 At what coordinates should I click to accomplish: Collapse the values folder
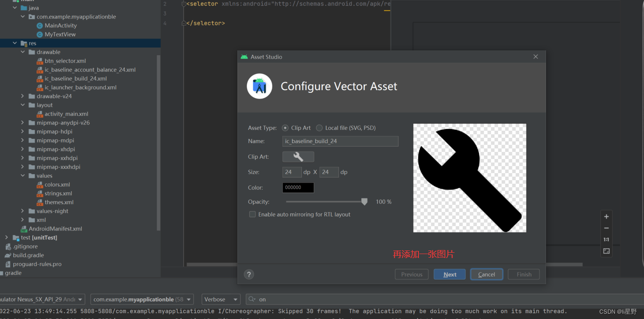coord(23,176)
